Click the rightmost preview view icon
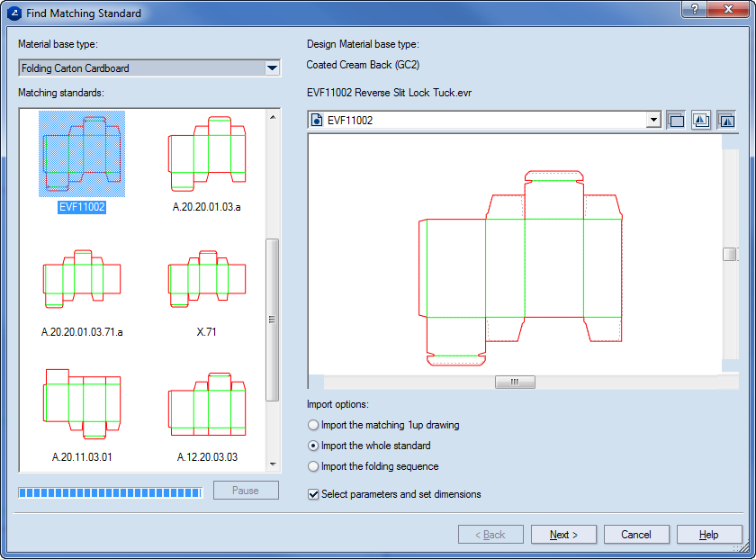Screen dimensions: 756x559 [726, 121]
